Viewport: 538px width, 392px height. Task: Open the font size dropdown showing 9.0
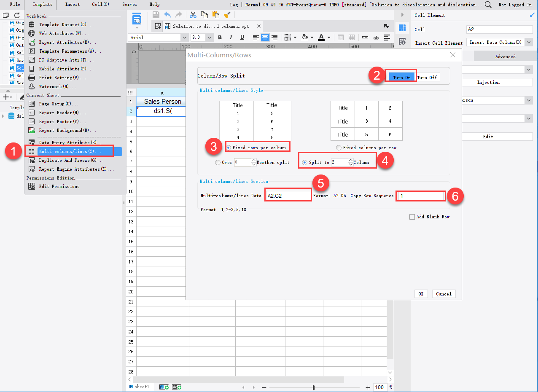[210, 38]
